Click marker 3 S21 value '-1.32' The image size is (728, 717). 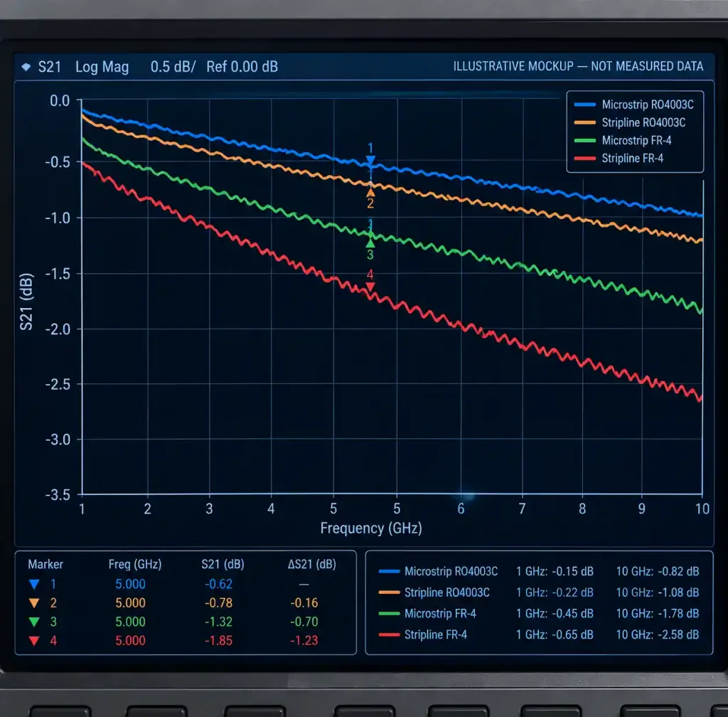(x=218, y=622)
